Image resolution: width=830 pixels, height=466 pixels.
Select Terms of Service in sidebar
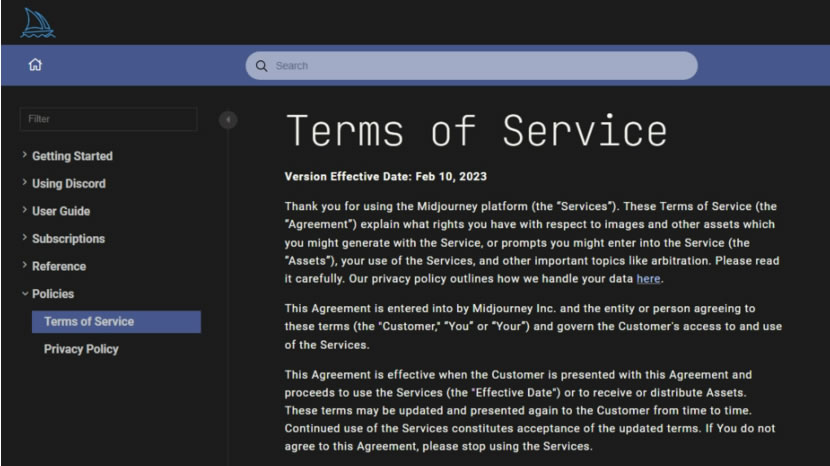point(116,321)
